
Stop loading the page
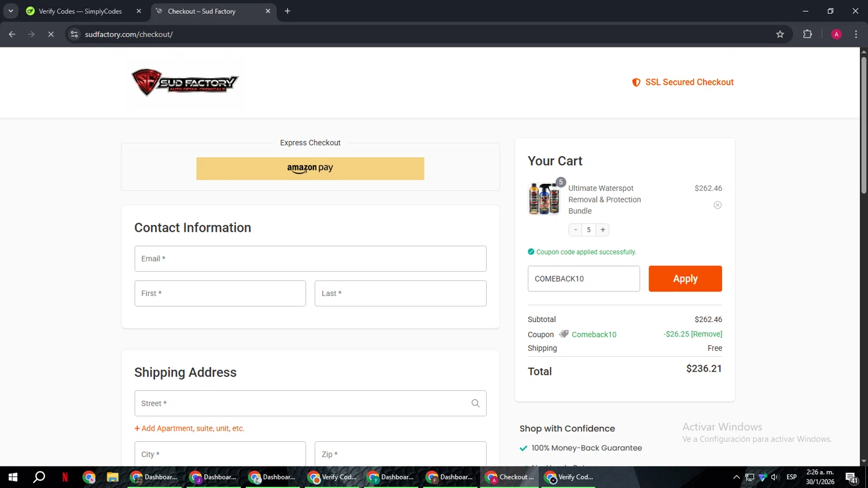[51, 34]
